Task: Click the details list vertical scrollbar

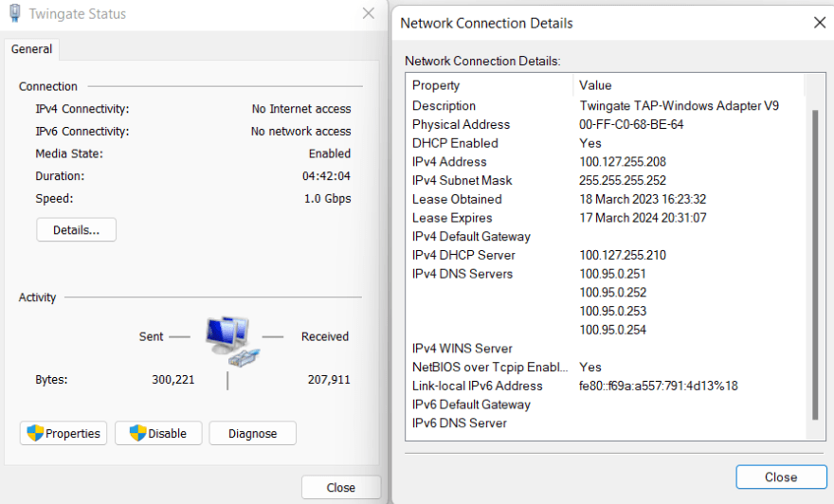Action: click(815, 264)
